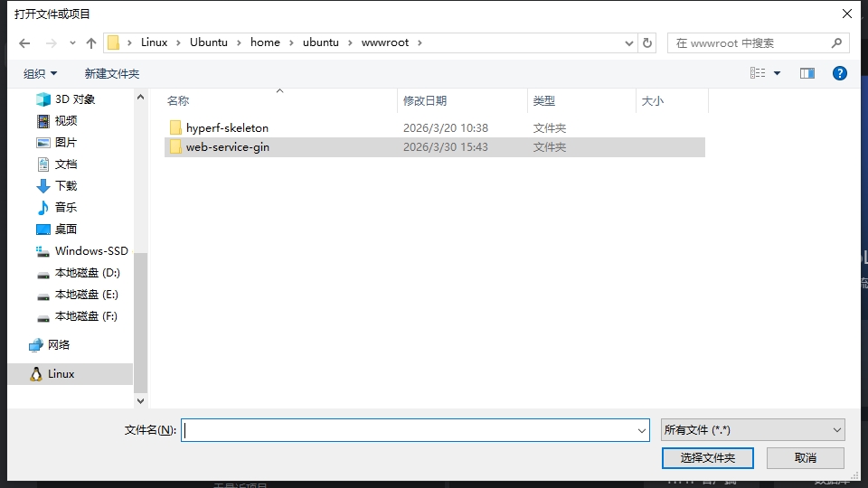
Task: Click the forward navigation arrow
Action: 51,42
